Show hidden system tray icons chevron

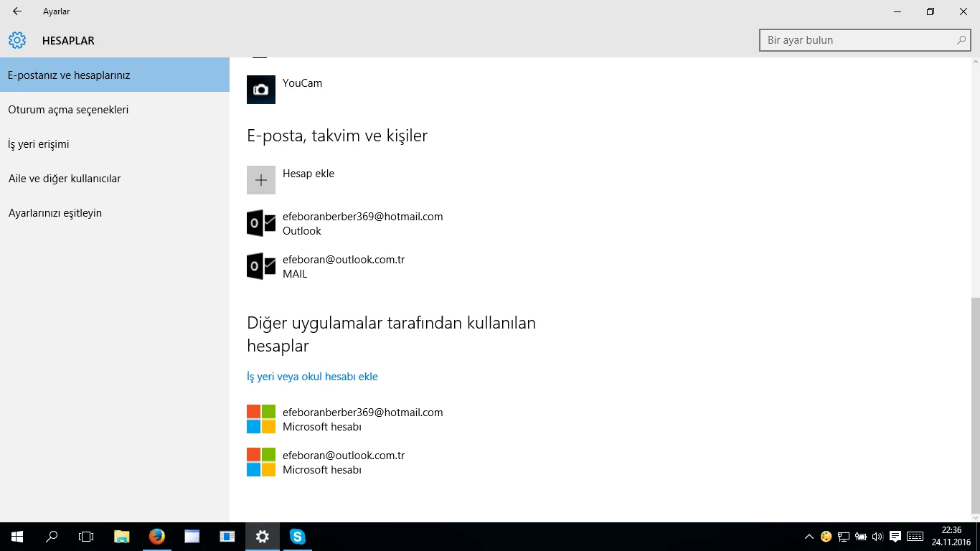click(809, 536)
